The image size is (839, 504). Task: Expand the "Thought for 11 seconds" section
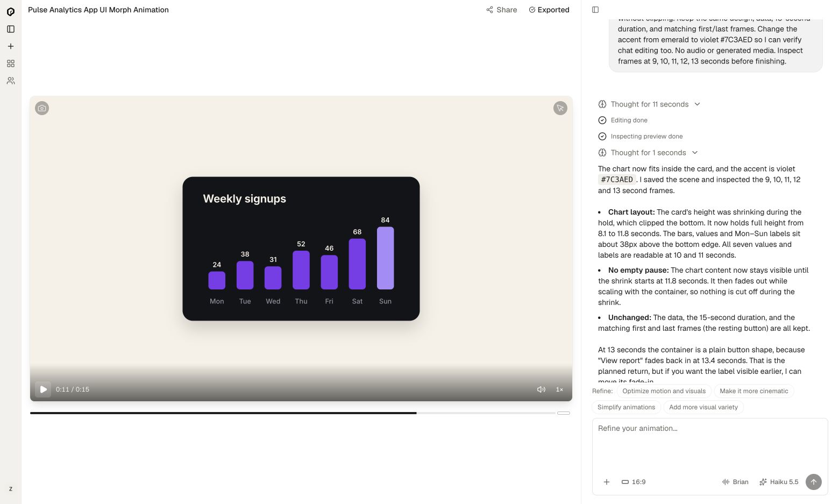point(650,104)
